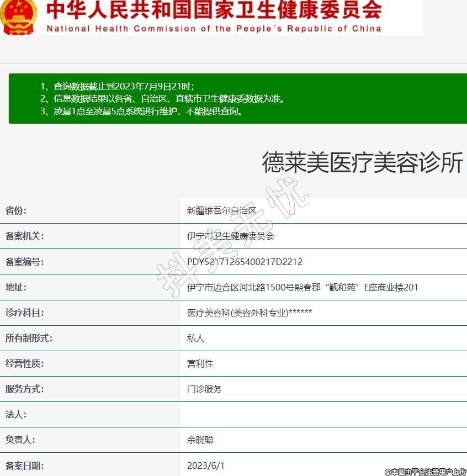Click the person in charge value 余晓聪
Screen dimensions: 467x476
pyautogui.click(x=200, y=440)
